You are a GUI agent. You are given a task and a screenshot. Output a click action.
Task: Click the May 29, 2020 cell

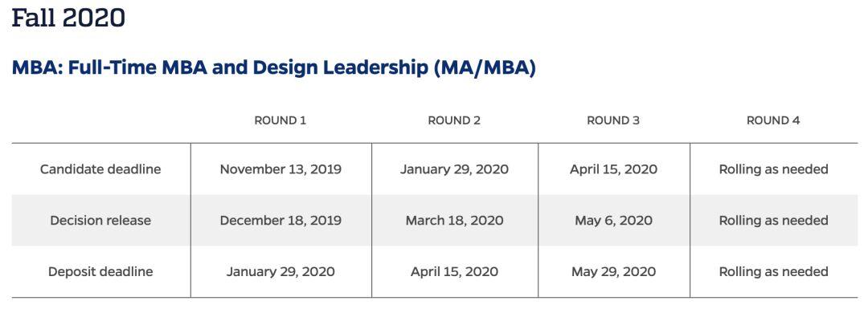pyautogui.click(x=614, y=272)
